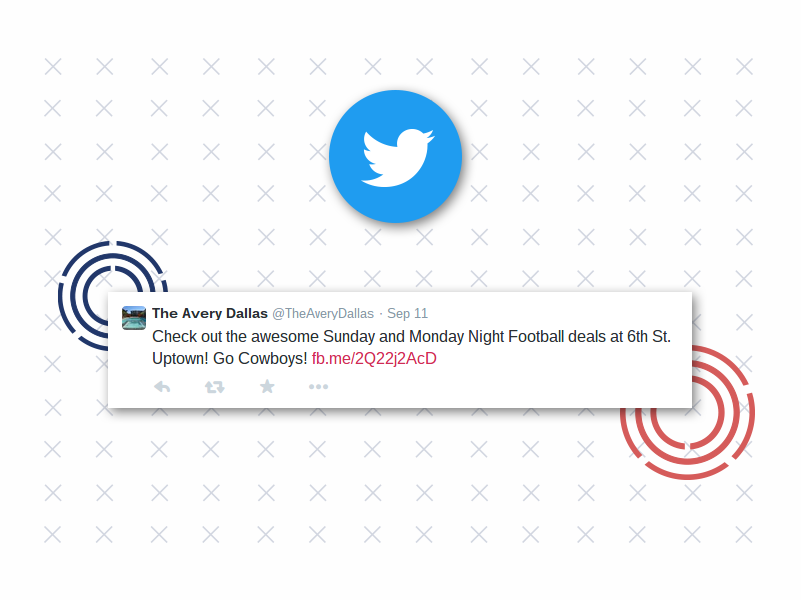801x600 pixels.
Task: Favorite the tweet with the star icon
Action: point(267,387)
